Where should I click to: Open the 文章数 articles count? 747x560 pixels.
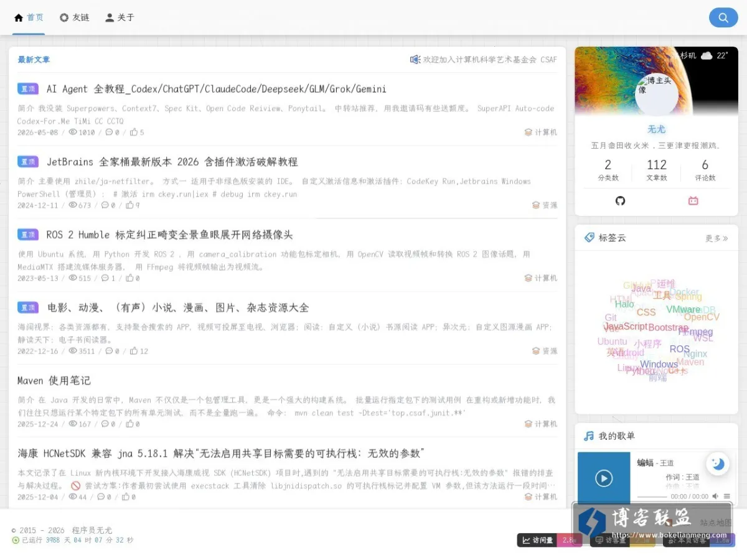(657, 169)
